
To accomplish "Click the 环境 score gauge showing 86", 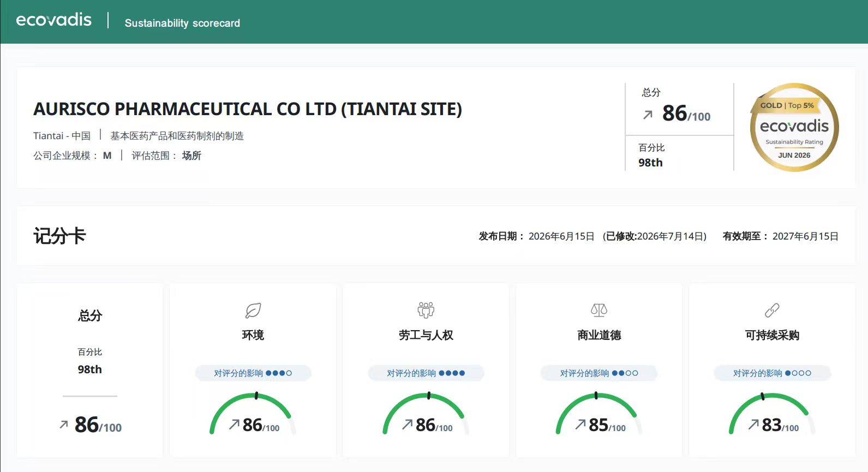I will (253, 414).
